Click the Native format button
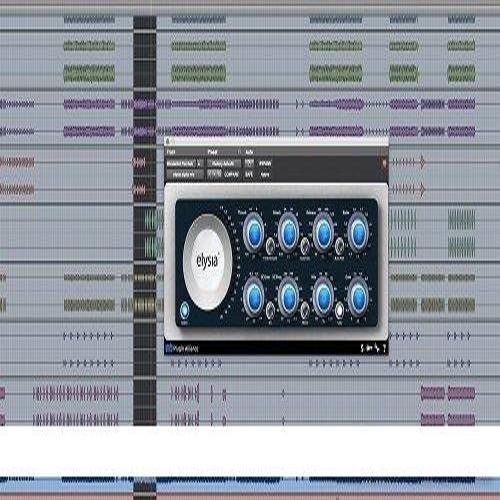This screenshot has width=500, height=500. 265,174
